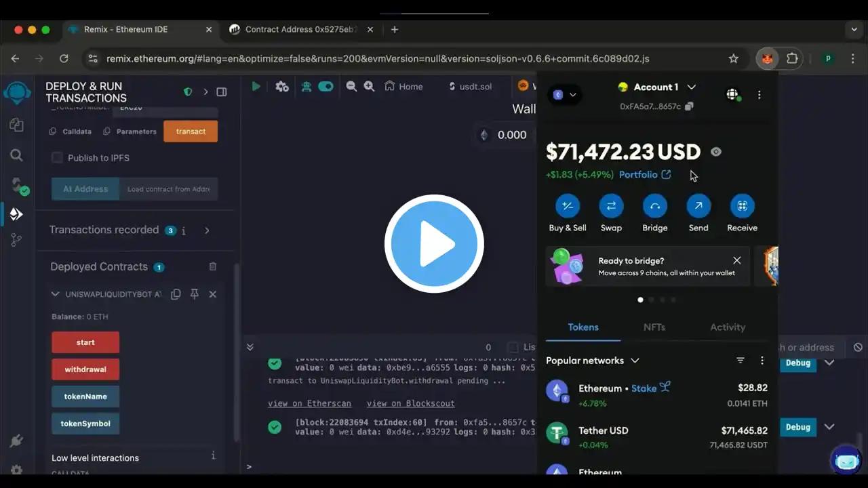This screenshot has width=868, height=488.
Task: Collapse the UNISWAPLIQUIDITYBOT contract entry
Action: pos(56,294)
